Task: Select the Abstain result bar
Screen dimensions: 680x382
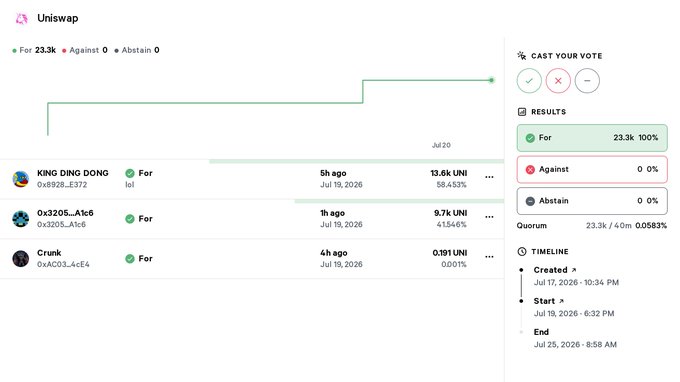Action: pyautogui.click(x=592, y=201)
